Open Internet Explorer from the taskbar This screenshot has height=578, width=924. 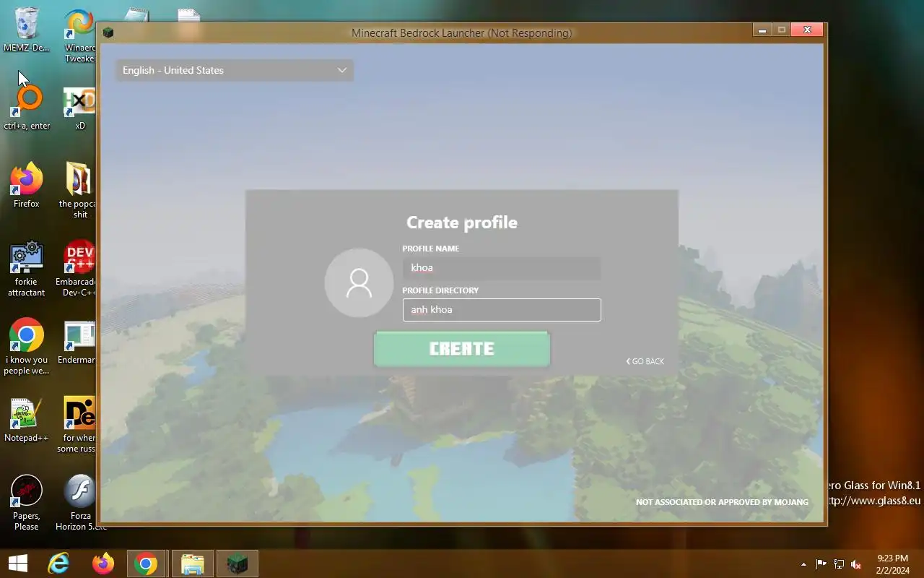click(x=58, y=564)
